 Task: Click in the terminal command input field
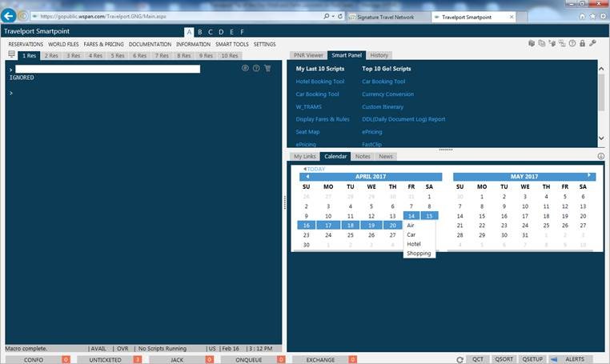107,70
